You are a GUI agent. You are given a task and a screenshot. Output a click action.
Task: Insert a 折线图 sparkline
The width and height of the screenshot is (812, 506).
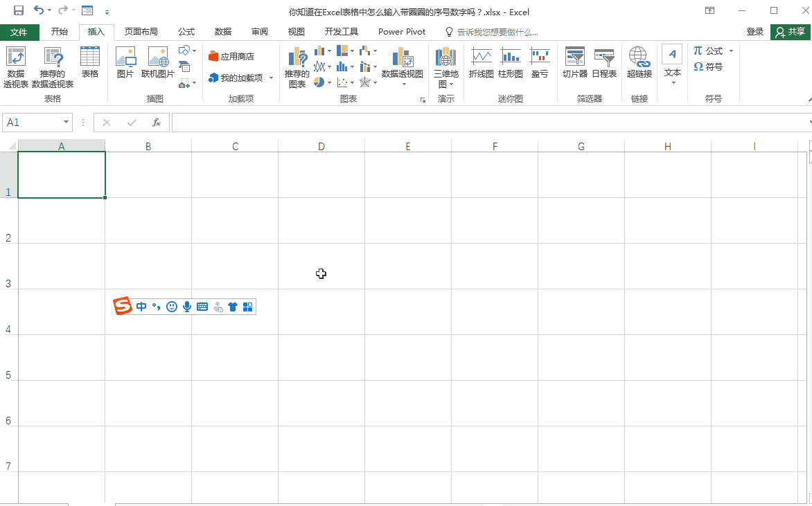pyautogui.click(x=481, y=62)
